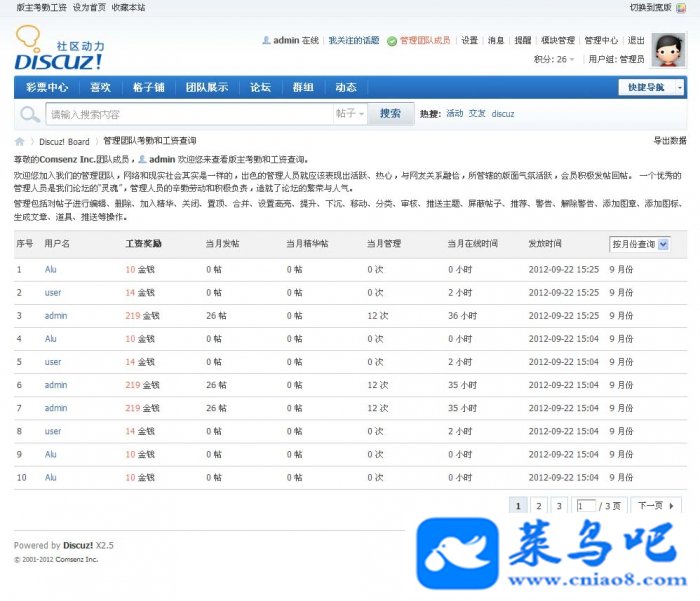Open 管理中心 in user menu
700x601 pixels.
[601, 40]
